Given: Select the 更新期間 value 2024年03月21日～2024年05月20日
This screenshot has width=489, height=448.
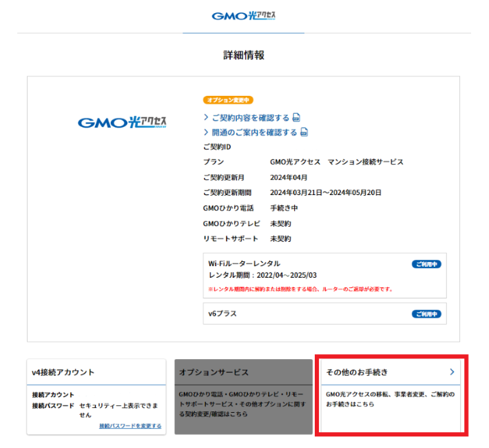Looking at the screenshot, I should click(326, 192).
